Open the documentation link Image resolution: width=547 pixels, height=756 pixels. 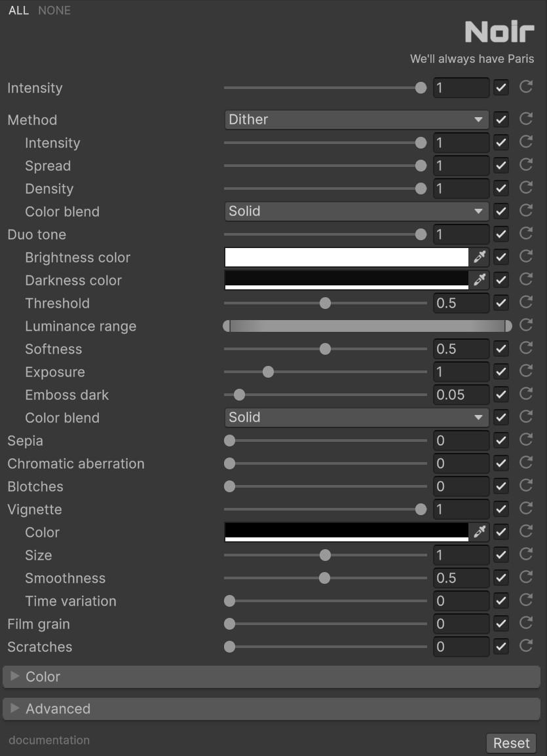coord(49,740)
